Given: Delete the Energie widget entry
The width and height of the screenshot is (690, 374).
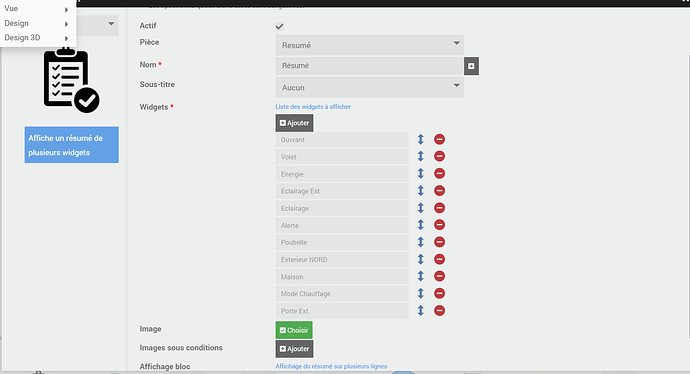Looking at the screenshot, I should pos(439,173).
